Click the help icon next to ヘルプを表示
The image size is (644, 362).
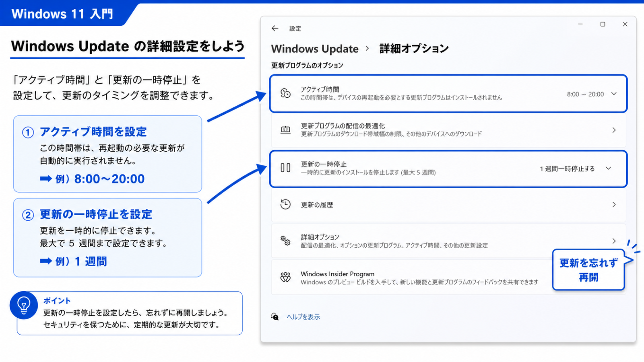pos(275,317)
